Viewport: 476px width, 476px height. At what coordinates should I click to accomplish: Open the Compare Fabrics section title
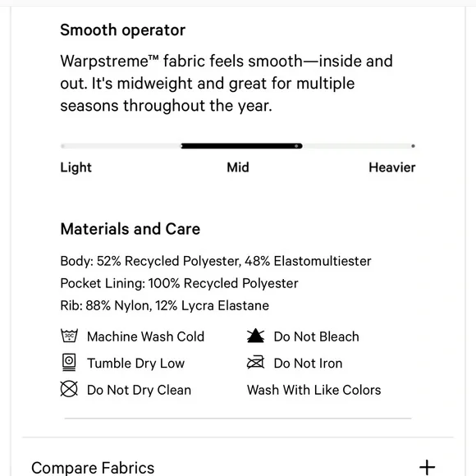(x=93, y=468)
